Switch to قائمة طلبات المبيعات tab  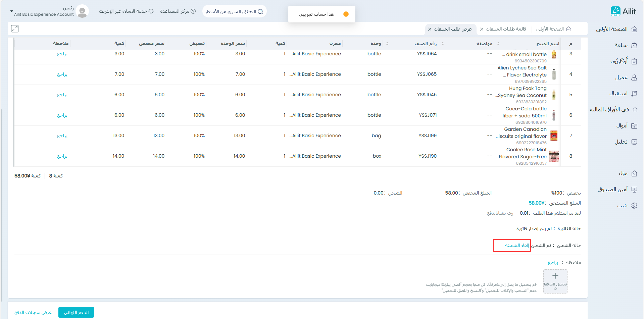[x=506, y=29]
